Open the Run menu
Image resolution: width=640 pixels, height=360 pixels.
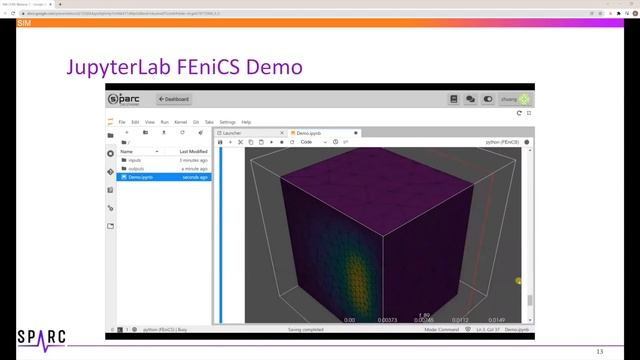point(164,122)
